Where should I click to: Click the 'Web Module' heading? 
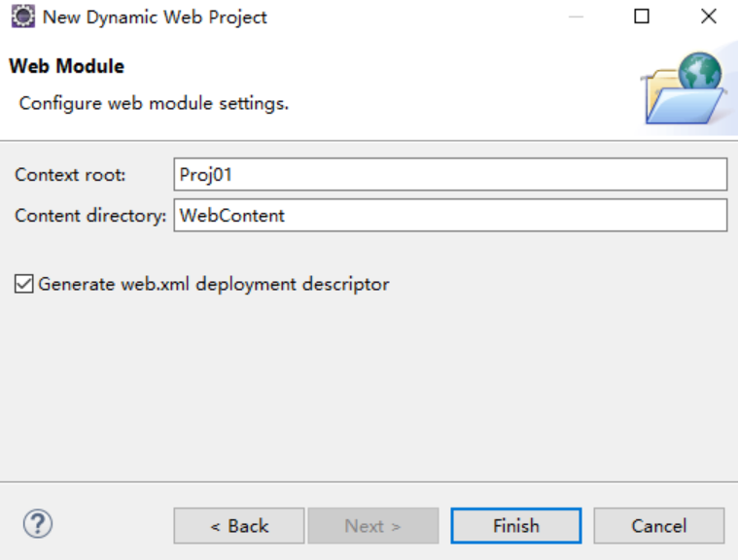pos(67,66)
